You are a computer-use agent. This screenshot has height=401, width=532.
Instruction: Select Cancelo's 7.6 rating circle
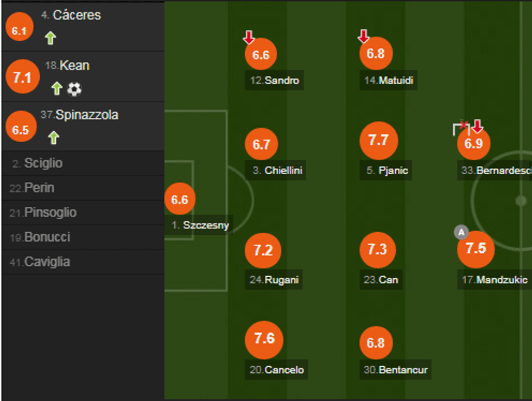click(264, 340)
